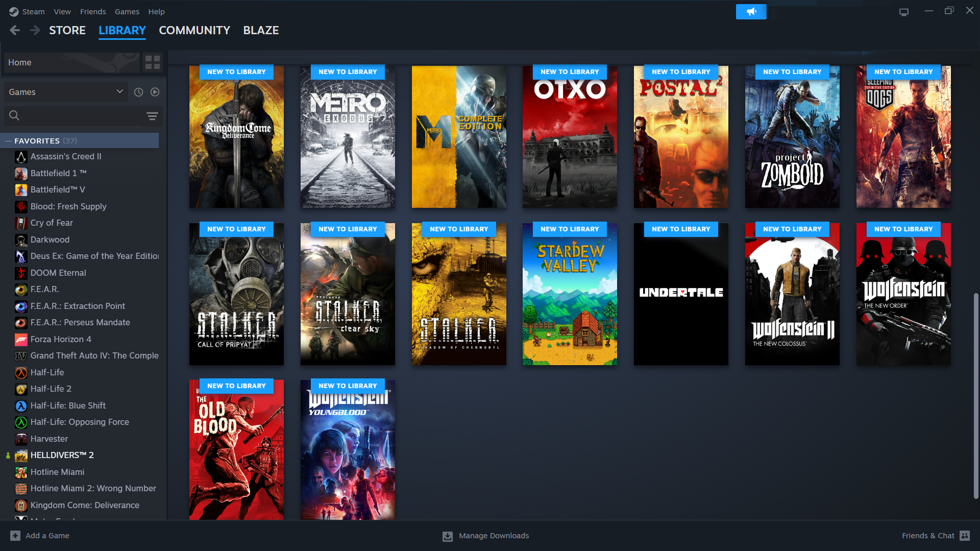Toggle the collections grid view icon
The image size is (980, 551).
153,62
